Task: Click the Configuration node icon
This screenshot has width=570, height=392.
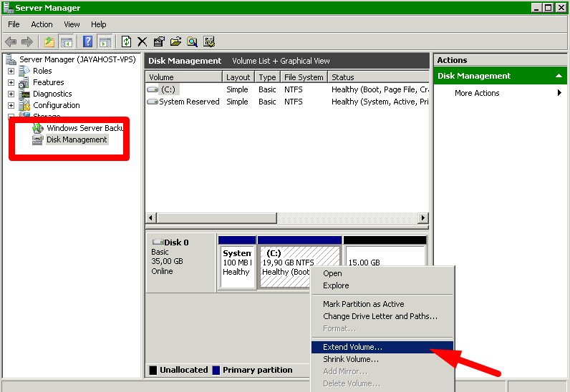Action: pos(24,105)
